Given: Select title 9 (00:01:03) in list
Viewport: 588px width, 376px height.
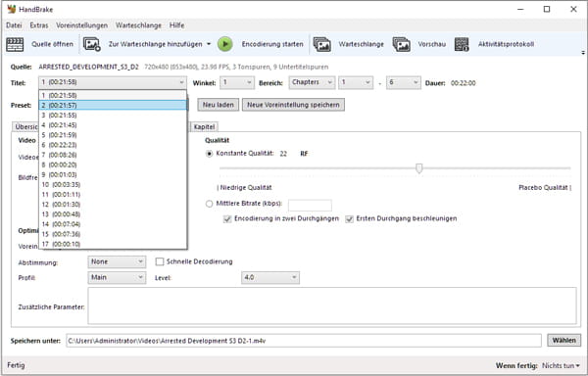Looking at the screenshot, I should pyautogui.click(x=113, y=174).
